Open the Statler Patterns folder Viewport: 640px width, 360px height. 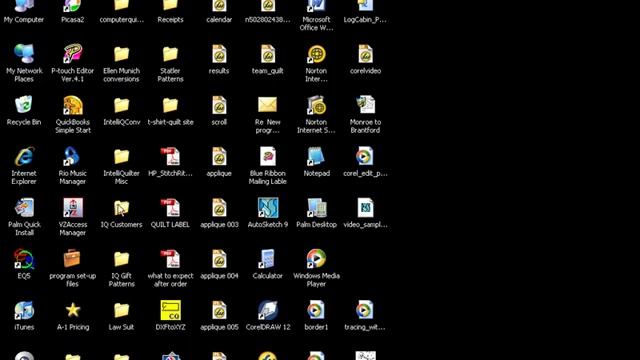(171, 54)
